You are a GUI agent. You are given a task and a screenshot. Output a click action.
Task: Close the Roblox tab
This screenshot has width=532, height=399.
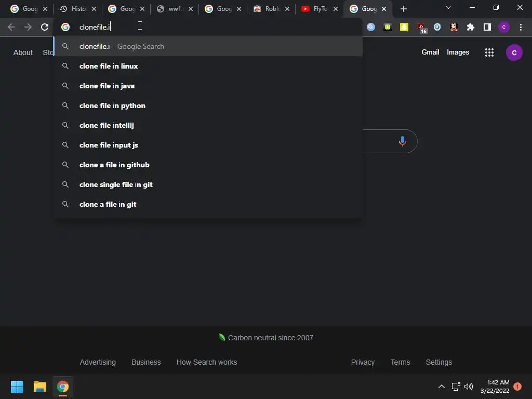tap(287, 9)
